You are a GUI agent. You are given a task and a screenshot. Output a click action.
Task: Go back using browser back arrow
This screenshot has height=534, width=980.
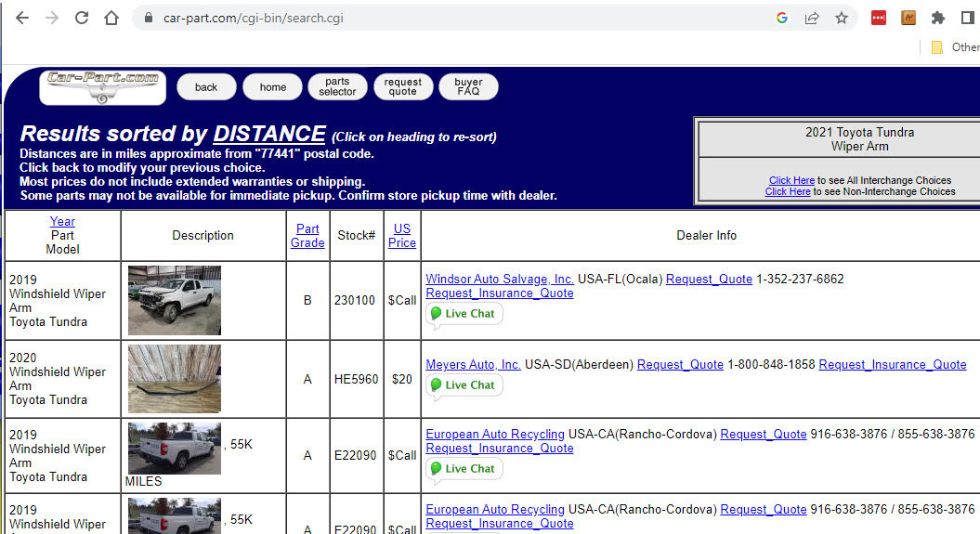click(22, 18)
